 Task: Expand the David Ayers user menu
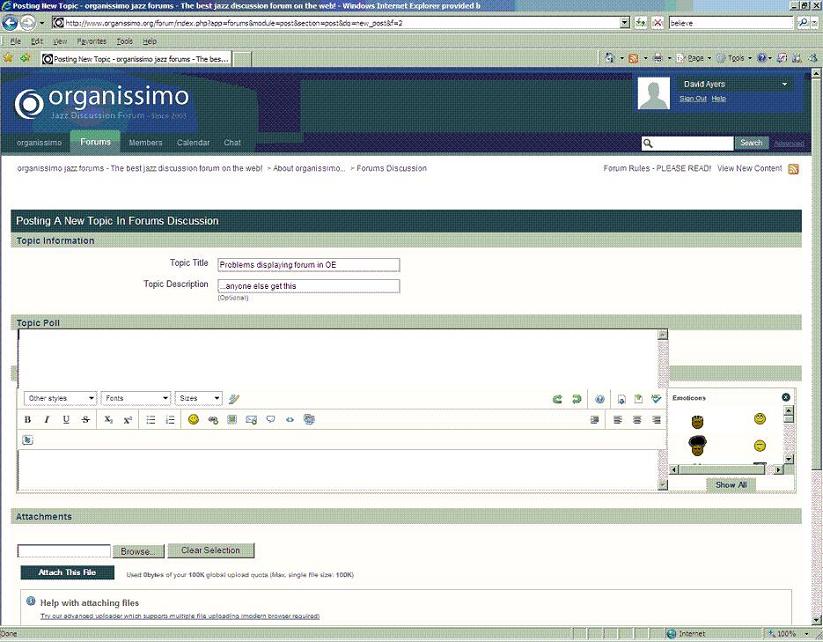(x=785, y=84)
